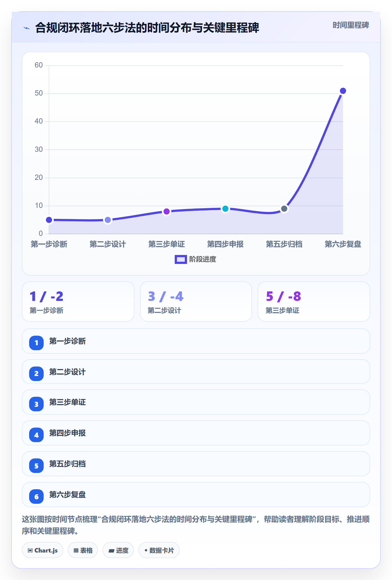
Task: Click number badge 1 in step list
Action: click(36, 343)
